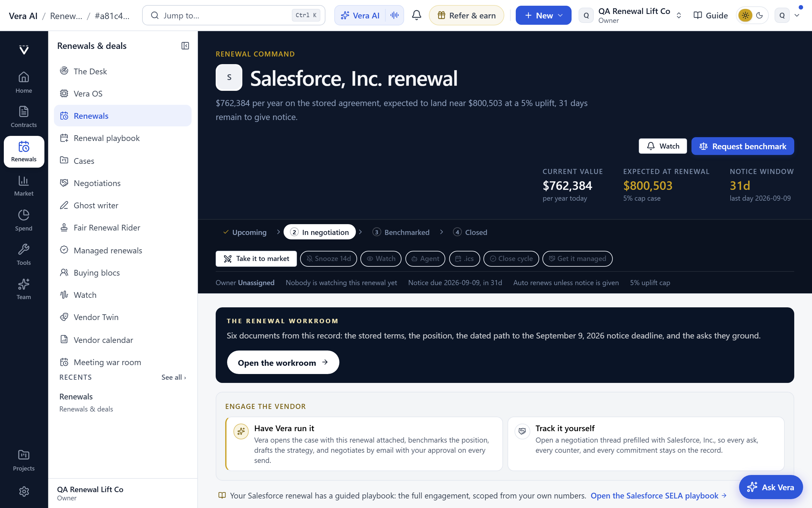This screenshot has width=812, height=508.
Task: Open the workroom
Action: coord(283,363)
